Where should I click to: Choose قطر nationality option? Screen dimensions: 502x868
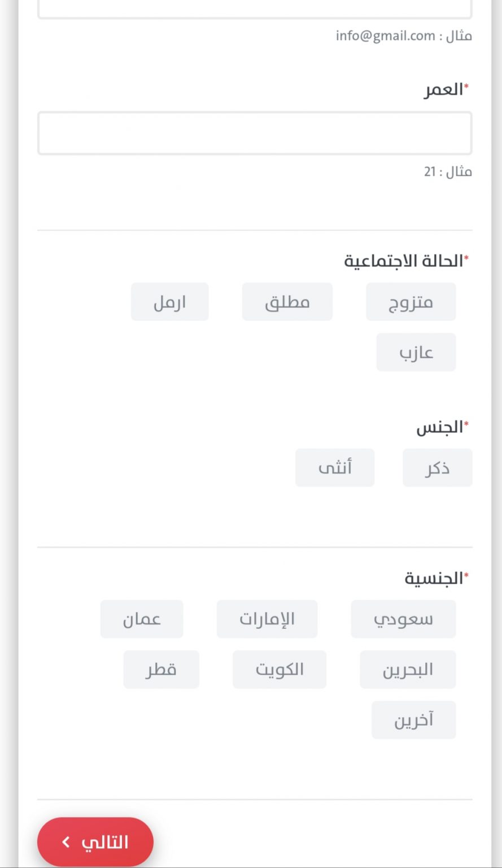[161, 669]
